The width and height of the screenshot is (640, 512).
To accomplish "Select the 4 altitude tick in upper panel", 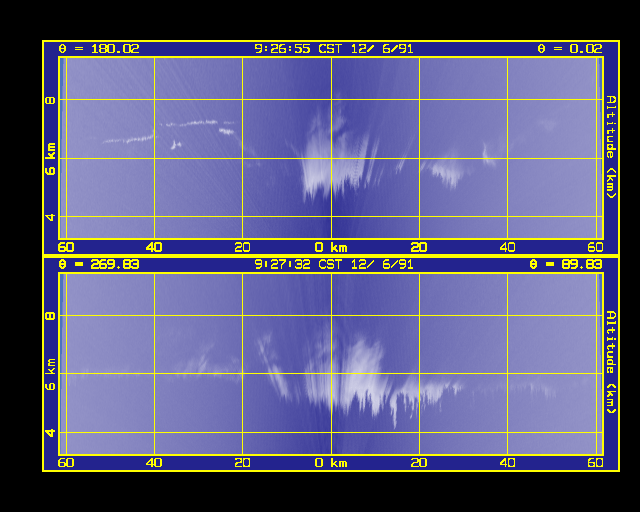I will (50, 217).
